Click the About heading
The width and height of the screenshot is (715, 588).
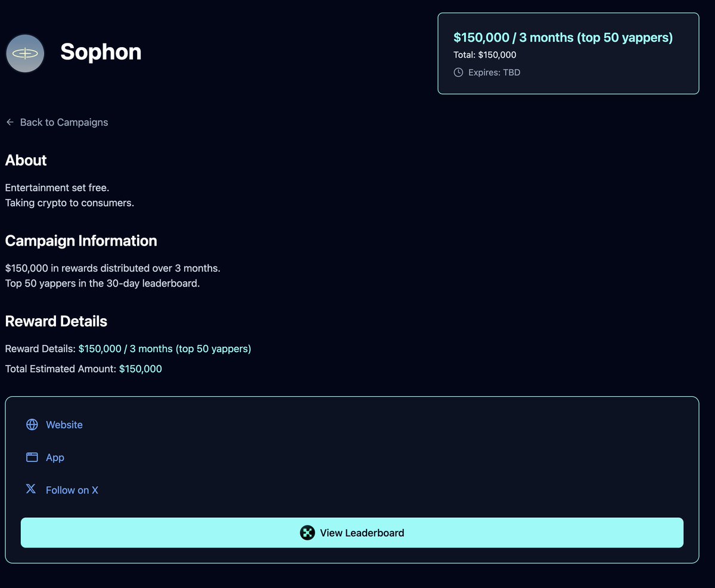pos(26,161)
